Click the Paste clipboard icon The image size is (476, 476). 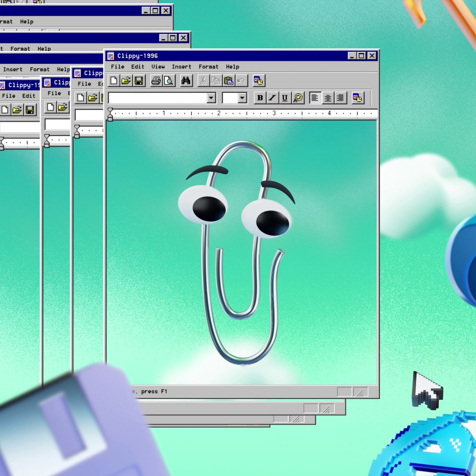coord(228,81)
